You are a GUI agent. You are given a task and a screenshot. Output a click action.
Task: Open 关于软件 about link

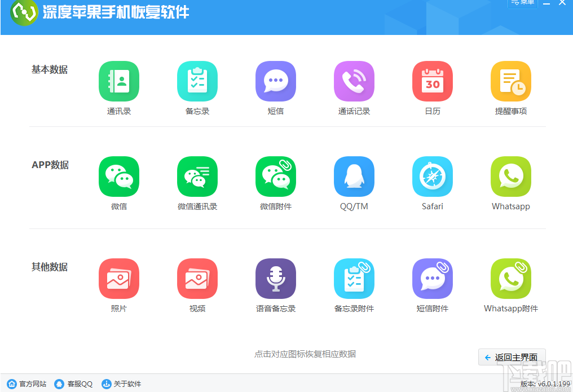(x=121, y=384)
